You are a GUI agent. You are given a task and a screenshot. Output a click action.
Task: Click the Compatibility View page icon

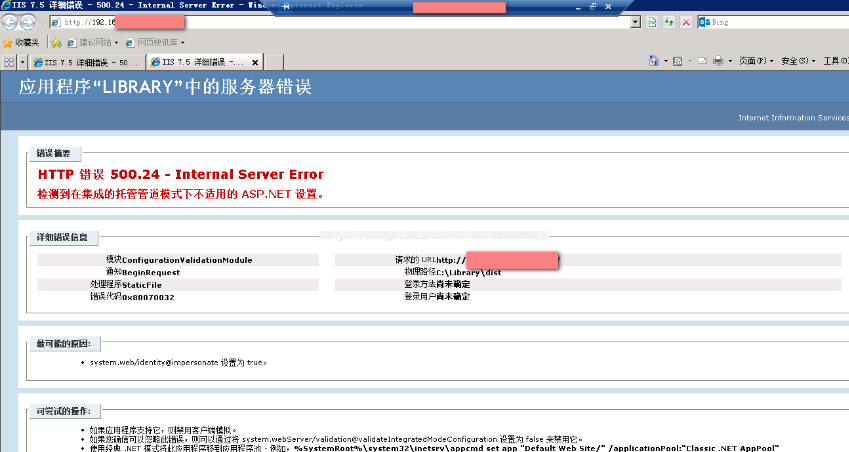pyautogui.click(x=652, y=22)
